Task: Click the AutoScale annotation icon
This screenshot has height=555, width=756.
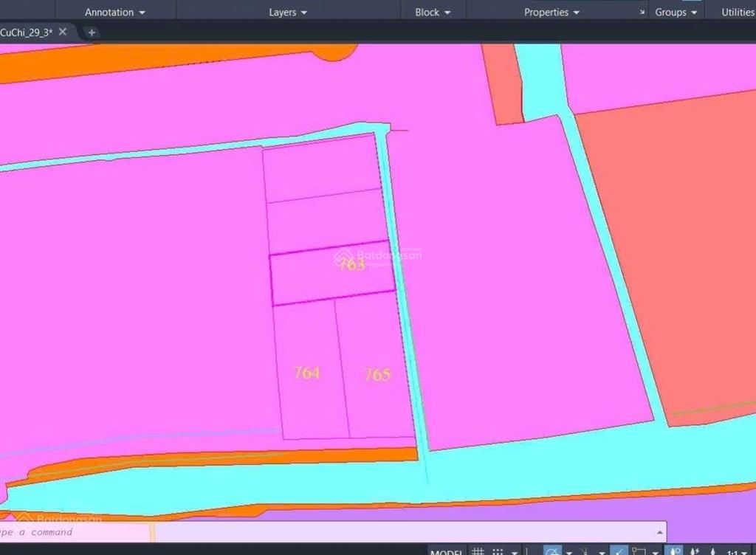Action: tap(694, 551)
